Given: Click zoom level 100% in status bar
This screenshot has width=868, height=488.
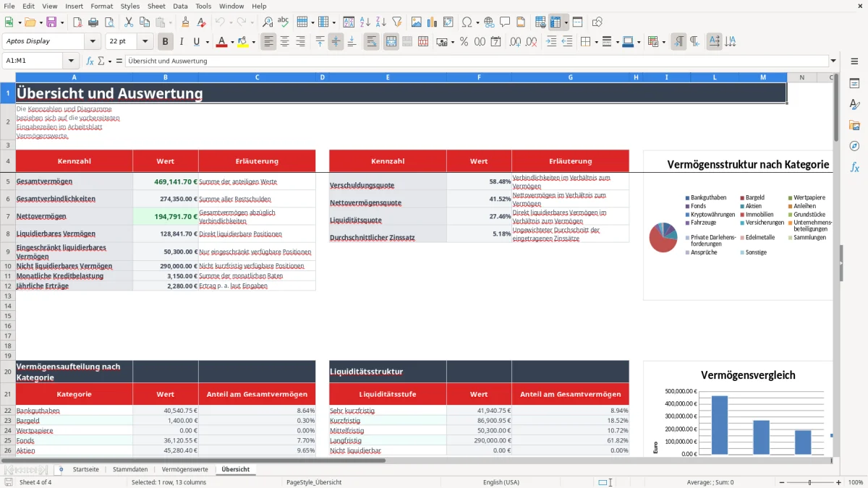Looking at the screenshot, I should 855,482.
